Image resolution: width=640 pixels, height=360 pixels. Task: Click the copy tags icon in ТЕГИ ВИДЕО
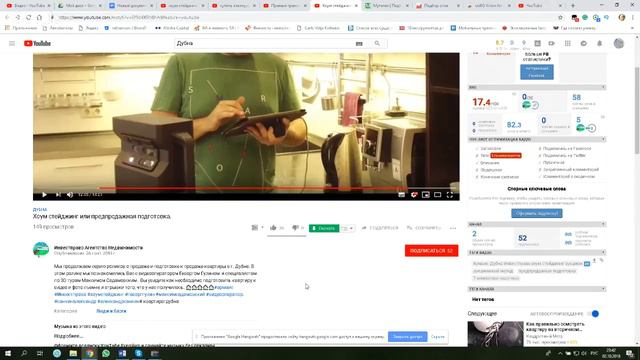click(x=602, y=260)
